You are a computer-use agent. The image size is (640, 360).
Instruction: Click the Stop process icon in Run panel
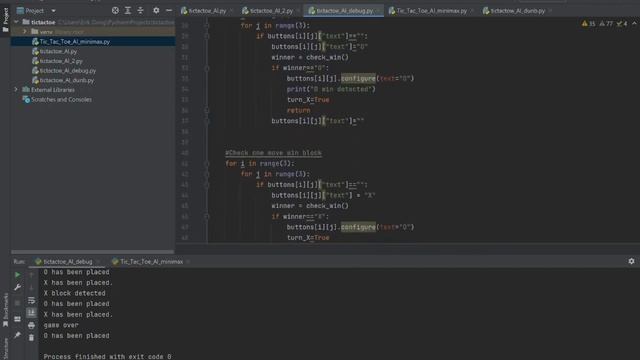pos(18,303)
